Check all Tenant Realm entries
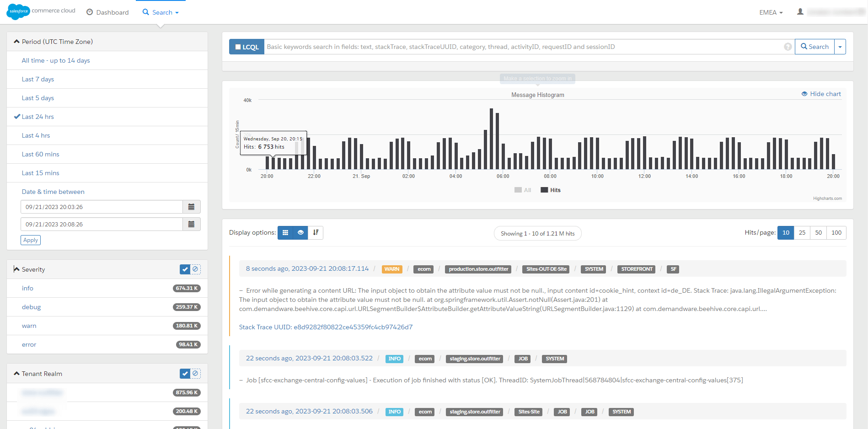 pos(184,373)
